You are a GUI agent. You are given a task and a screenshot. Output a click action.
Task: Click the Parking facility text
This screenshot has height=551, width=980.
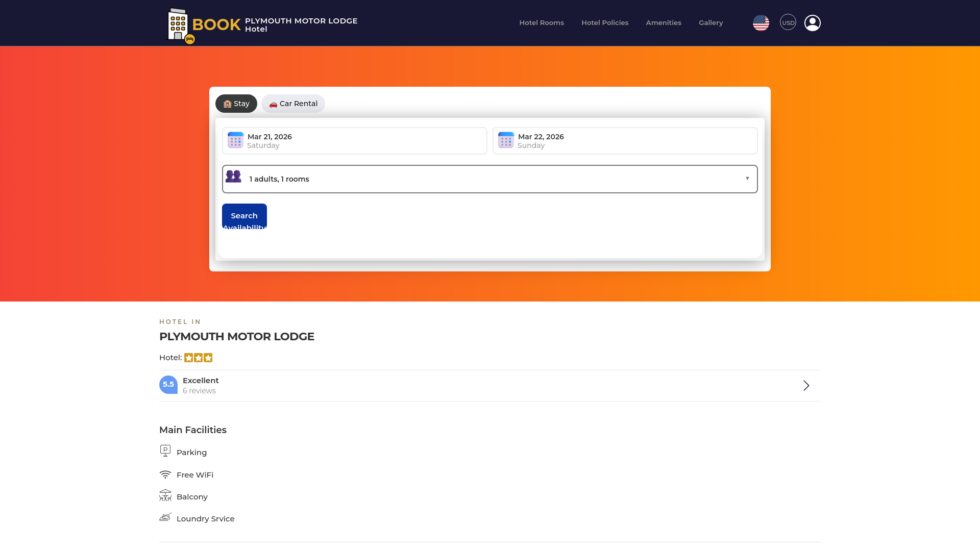(192, 453)
